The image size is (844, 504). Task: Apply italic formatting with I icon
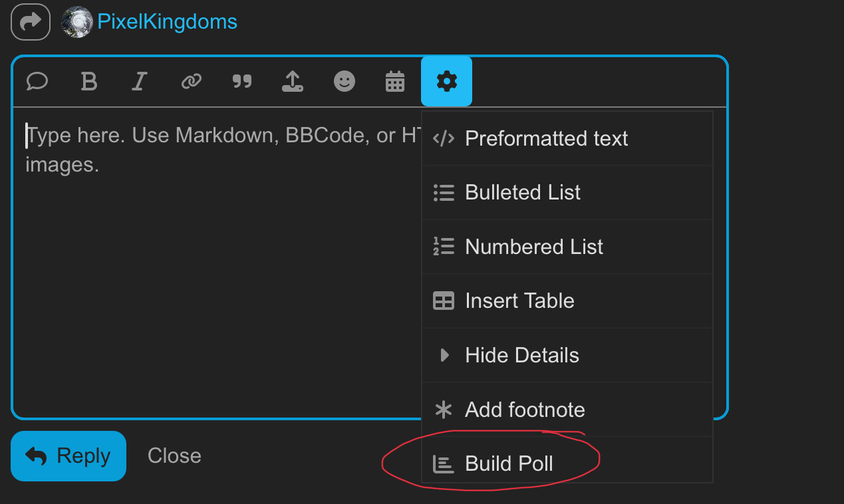(139, 82)
